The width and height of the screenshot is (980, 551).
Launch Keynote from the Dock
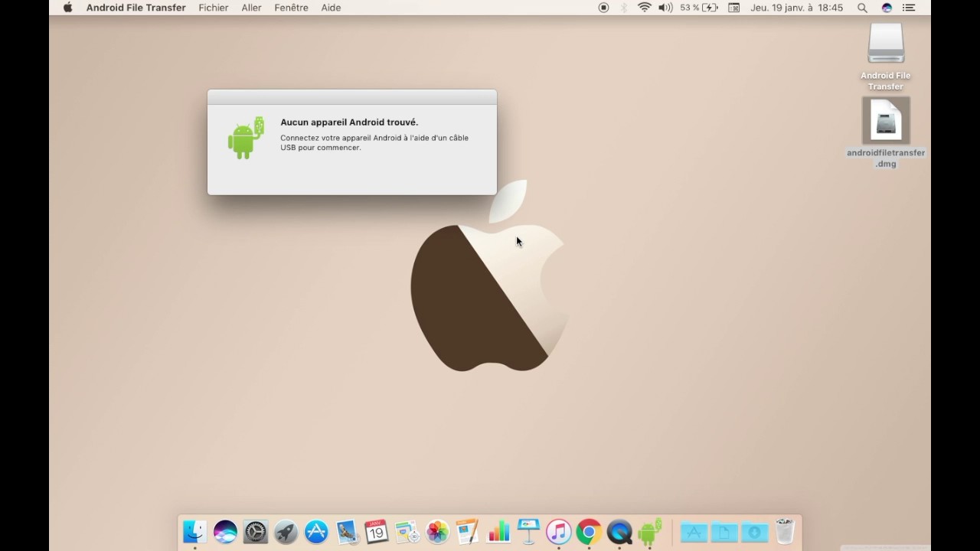pos(528,531)
